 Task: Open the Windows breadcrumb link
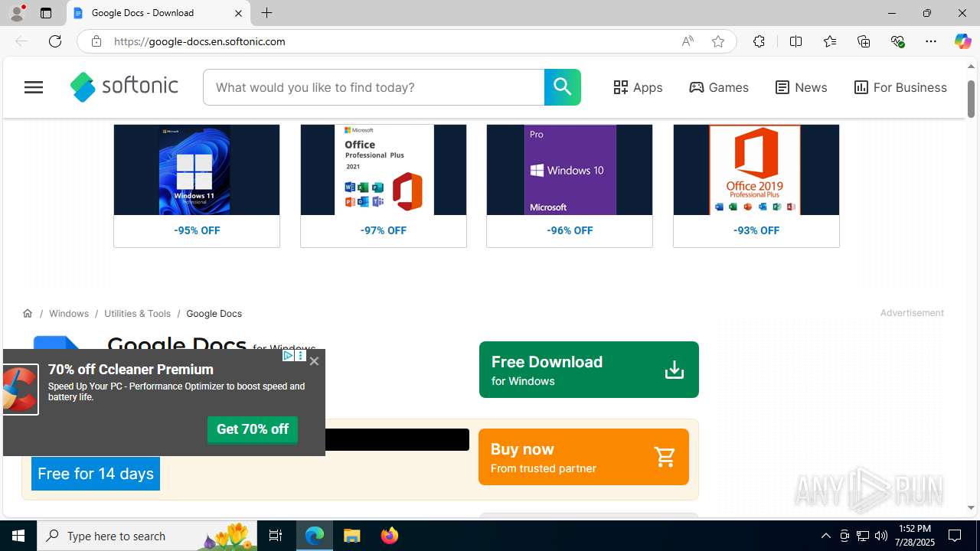point(69,313)
